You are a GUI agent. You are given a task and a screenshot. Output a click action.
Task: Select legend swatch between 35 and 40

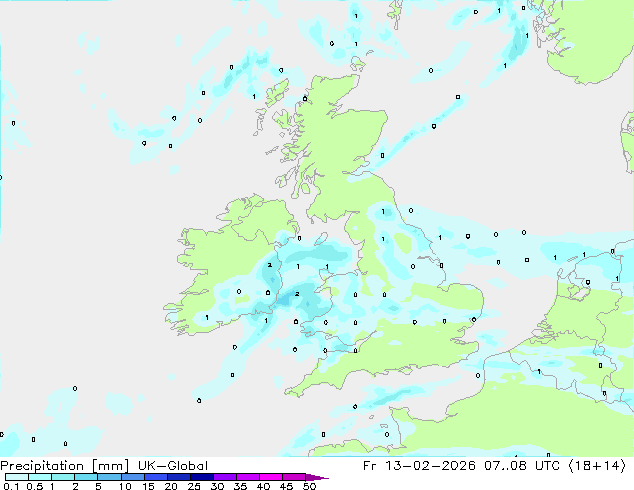(247, 477)
